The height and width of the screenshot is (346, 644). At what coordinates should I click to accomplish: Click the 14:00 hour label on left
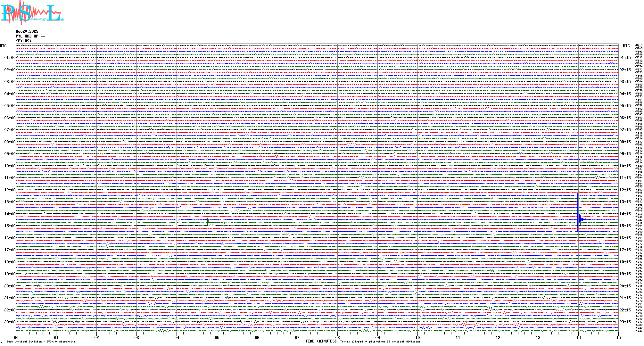coord(10,214)
